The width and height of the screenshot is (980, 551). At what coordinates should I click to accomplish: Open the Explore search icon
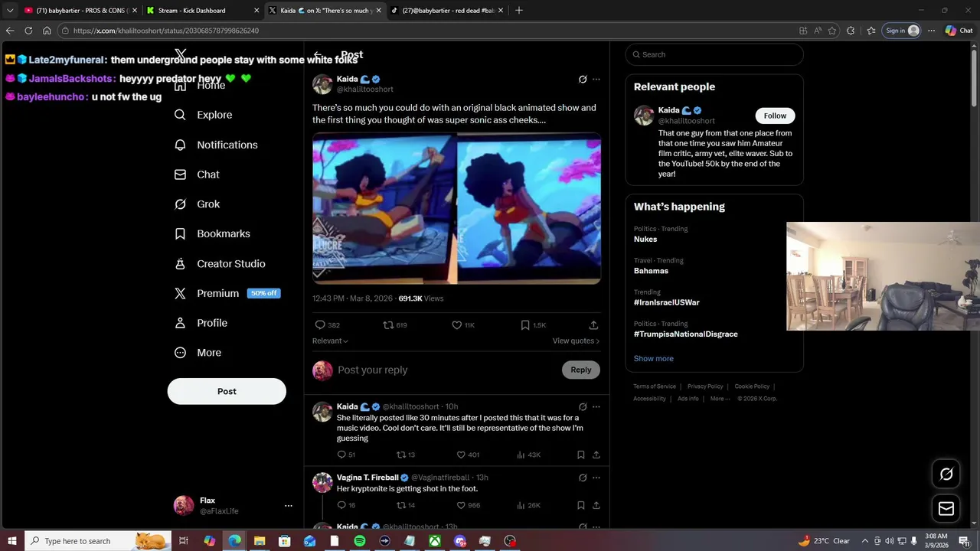(x=180, y=115)
